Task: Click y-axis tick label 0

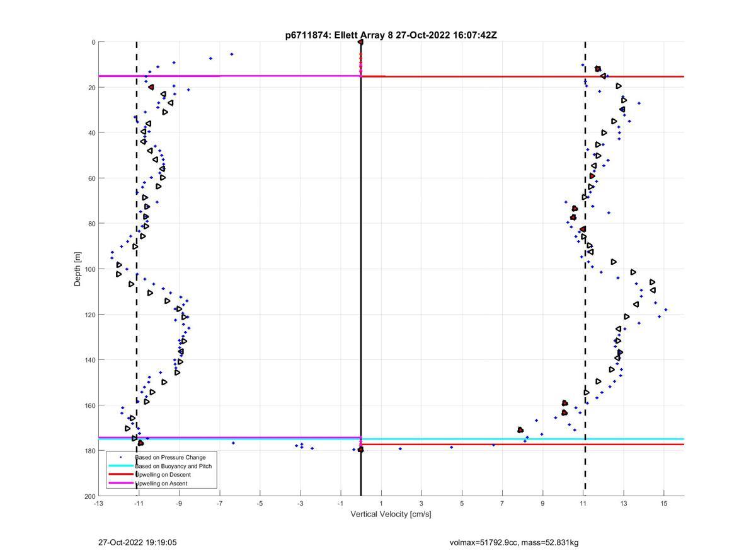Action: pos(93,42)
